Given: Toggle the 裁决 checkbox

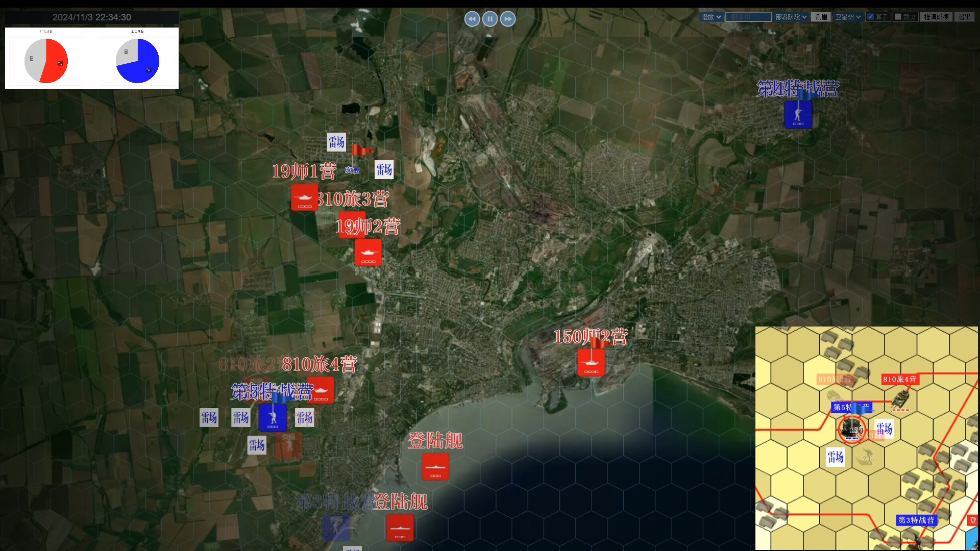Looking at the screenshot, I should click(x=898, y=17).
